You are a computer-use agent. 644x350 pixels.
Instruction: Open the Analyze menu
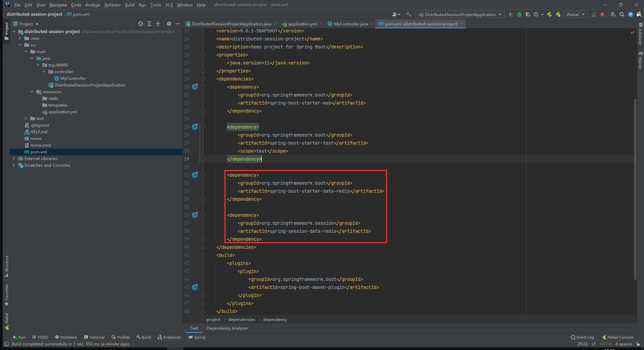[x=93, y=5]
